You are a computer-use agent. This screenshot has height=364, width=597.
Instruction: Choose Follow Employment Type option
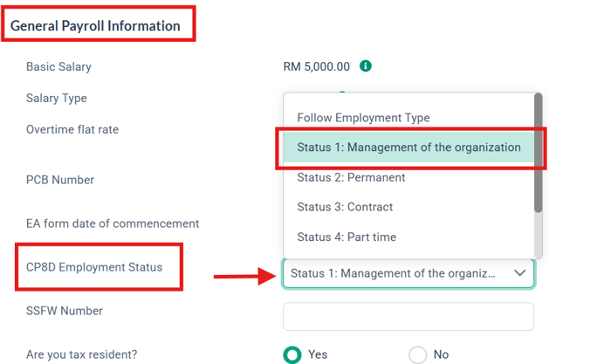363,118
